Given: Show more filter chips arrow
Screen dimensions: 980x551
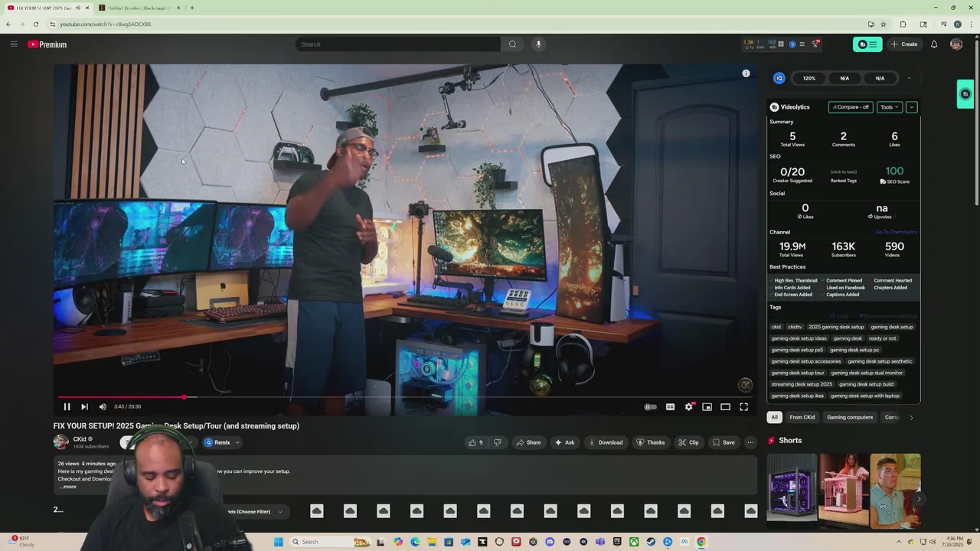Looking at the screenshot, I should coord(911,417).
